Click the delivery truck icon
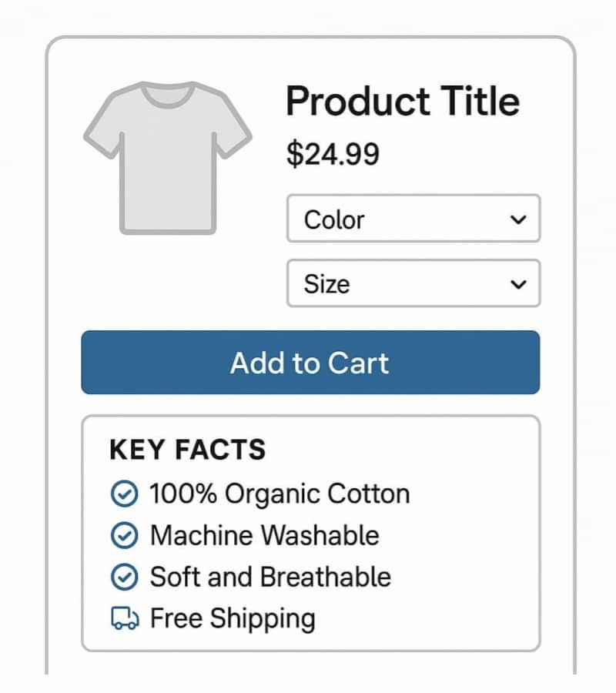The width and height of the screenshot is (616, 693). [x=125, y=618]
